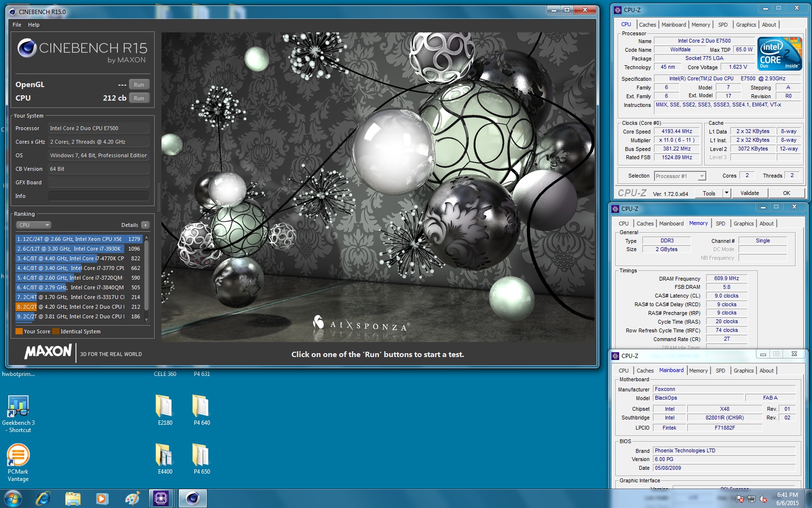This screenshot has width=812, height=508.
Task: Open the Windows Start menu orb
Action: [x=13, y=498]
